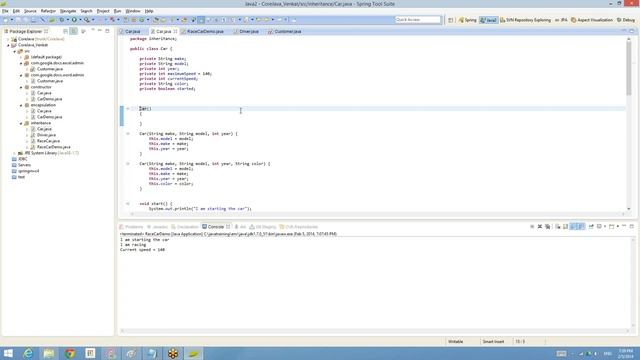The height and width of the screenshot is (360, 640).
Task: Switch to SVN Repository Exploring perspective
Action: pyautogui.click(x=525, y=20)
